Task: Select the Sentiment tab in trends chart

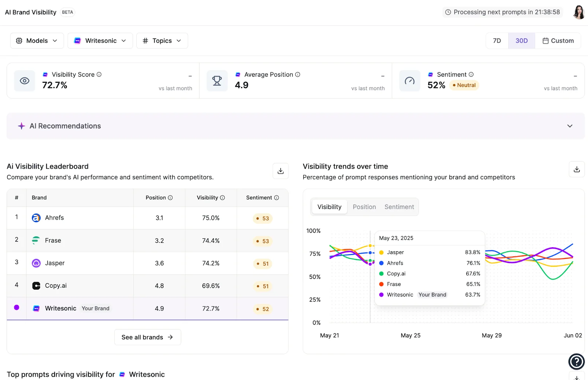Action: (399, 207)
